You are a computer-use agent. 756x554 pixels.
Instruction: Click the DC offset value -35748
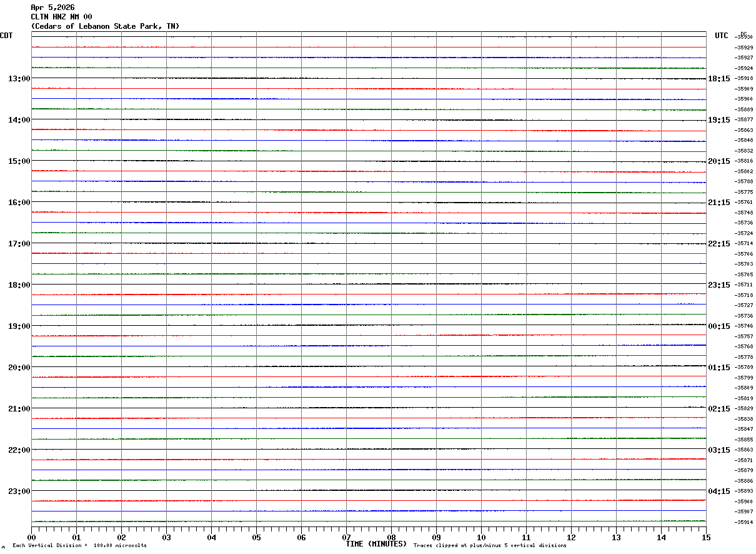pos(744,213)
